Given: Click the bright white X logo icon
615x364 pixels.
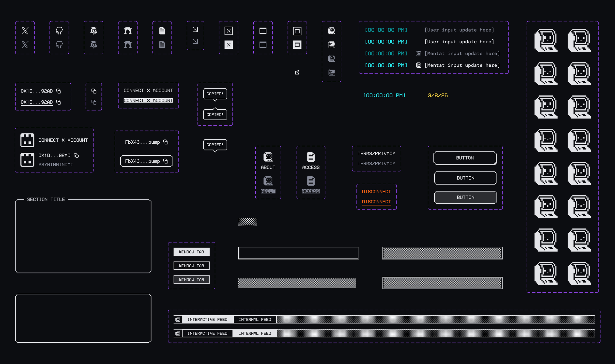Looking at the screenshot, I should [x=25, y=31].
